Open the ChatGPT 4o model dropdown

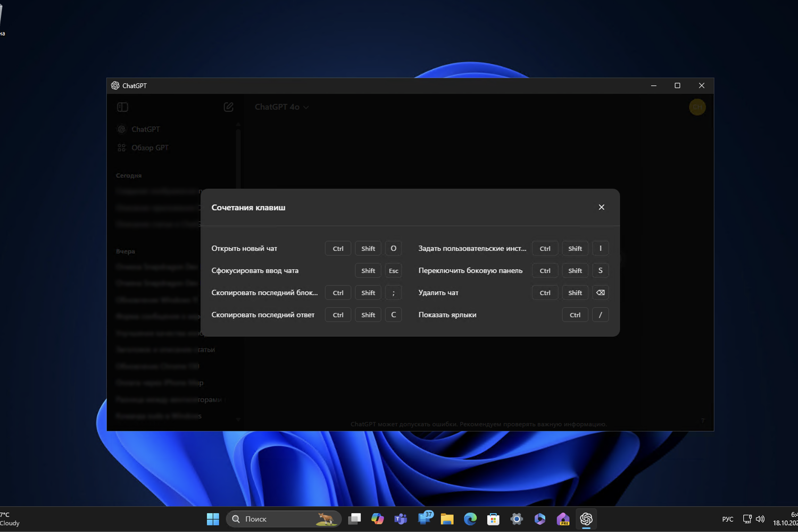click(x=281, y=107)
